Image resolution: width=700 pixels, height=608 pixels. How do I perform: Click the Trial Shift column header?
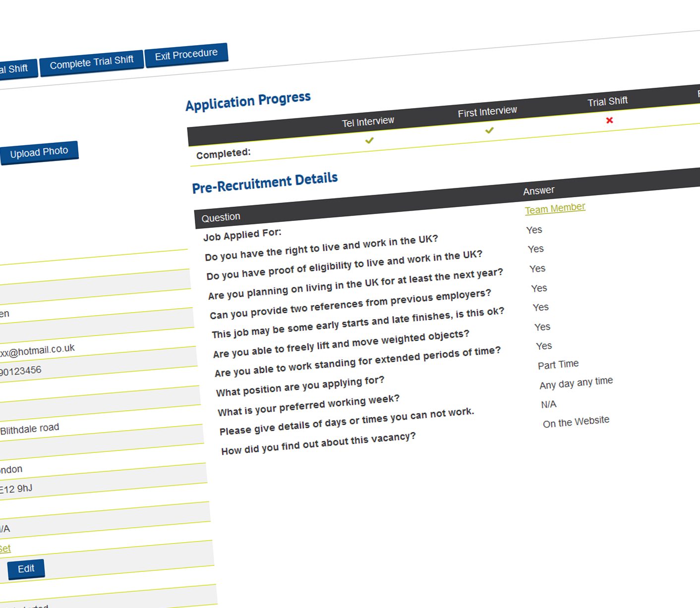pyautogui.click(x=607, y=102)
